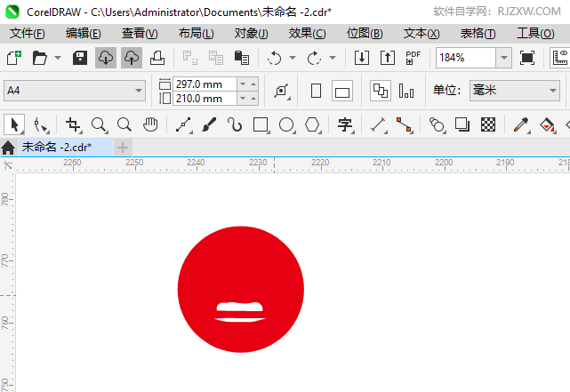Image resolution: width=570 pixels, height=392 pixels.
Task: Select the curve pen tool
Action: click(x=235, y=125)
